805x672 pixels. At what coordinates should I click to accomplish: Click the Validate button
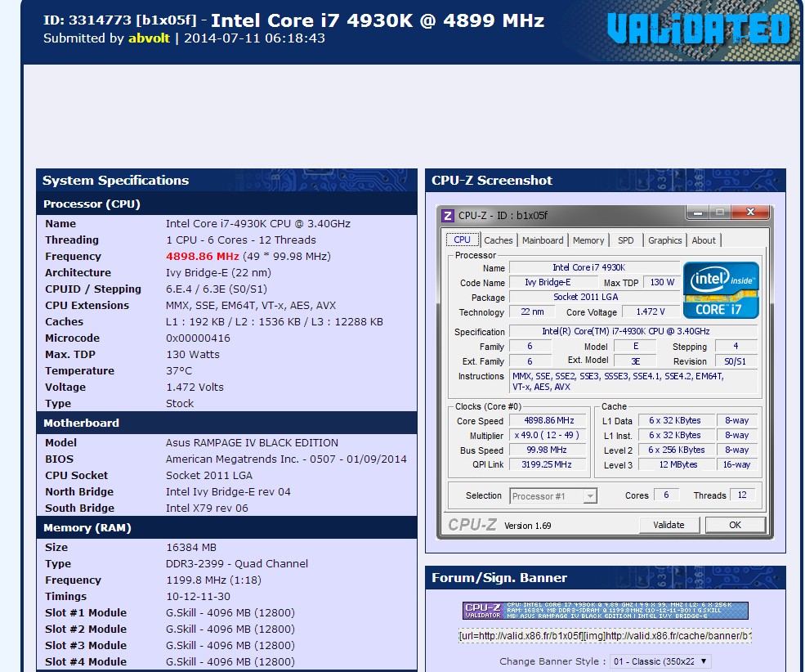(669, 525)
